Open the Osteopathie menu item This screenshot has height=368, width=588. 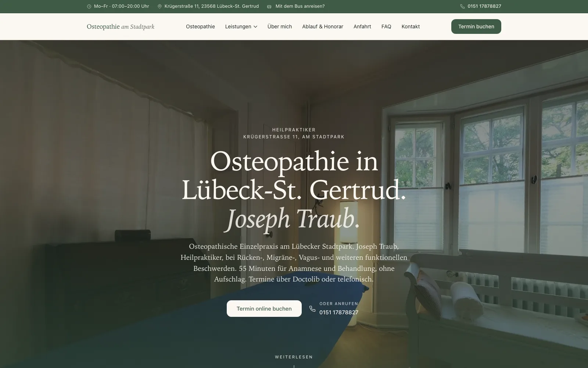click(200, 26)
